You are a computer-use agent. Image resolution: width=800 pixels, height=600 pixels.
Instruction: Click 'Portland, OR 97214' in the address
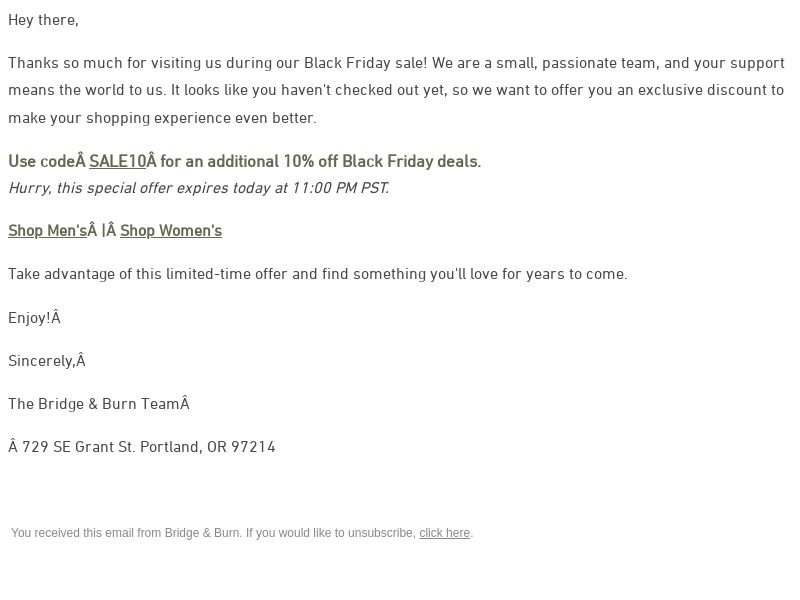(x=208, y=447)
